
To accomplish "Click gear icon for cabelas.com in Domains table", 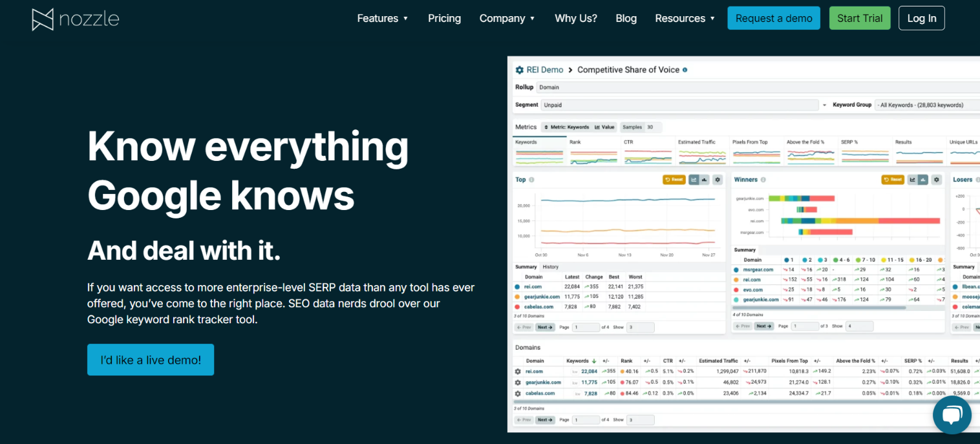I will (518, 394).
